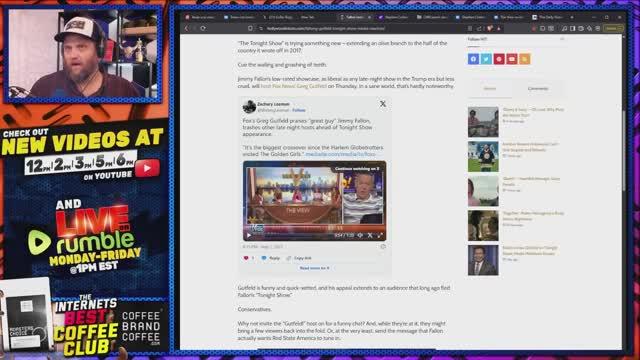The width and height of the screenshot is (640, 360).
Task: Open the tab with the purple favicon
Action: coord(393,17)
